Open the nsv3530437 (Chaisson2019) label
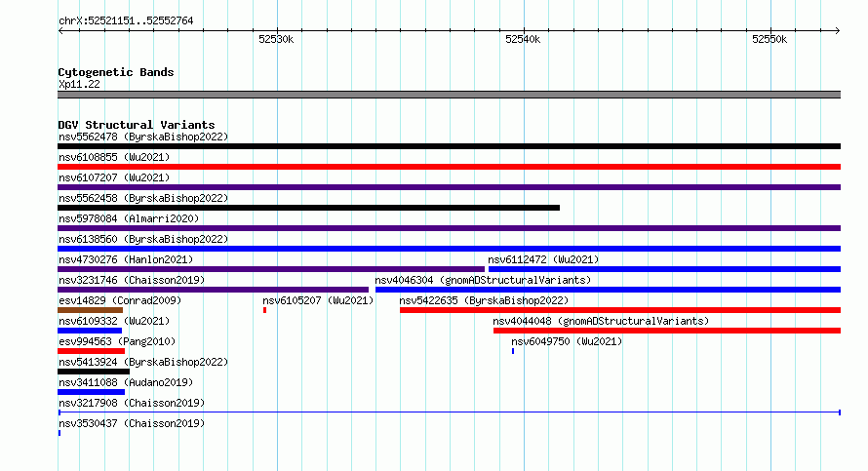The image size is (868, 471). [132, 423]
